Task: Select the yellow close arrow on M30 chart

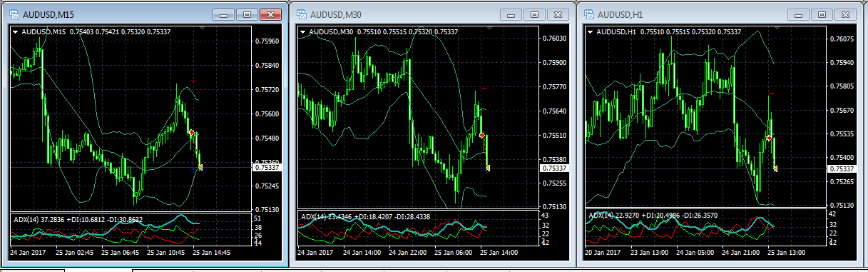Action: tap(487, 168)
